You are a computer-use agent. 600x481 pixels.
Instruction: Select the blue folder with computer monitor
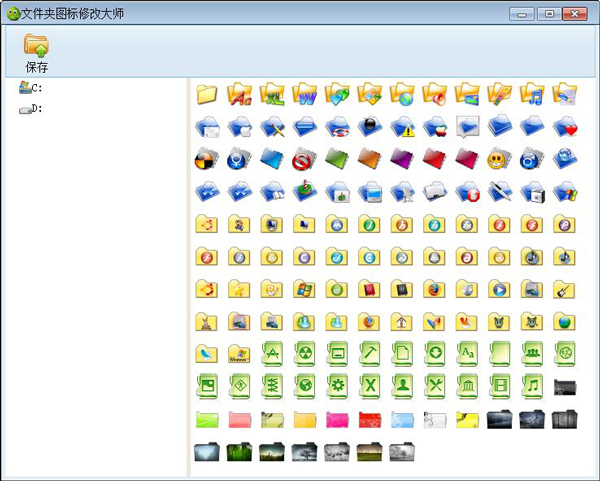[369, 191]
